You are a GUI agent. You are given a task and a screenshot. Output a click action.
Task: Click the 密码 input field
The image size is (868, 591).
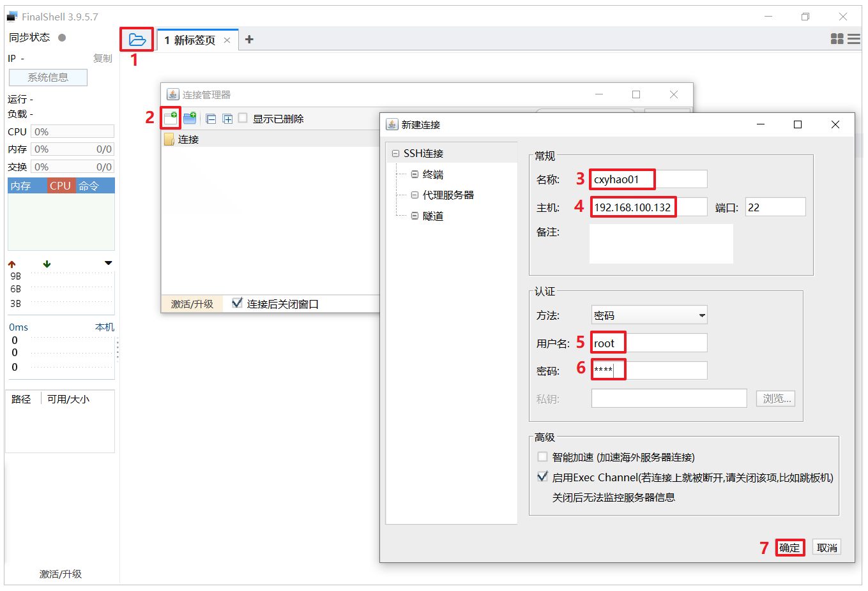pos(649,370)
